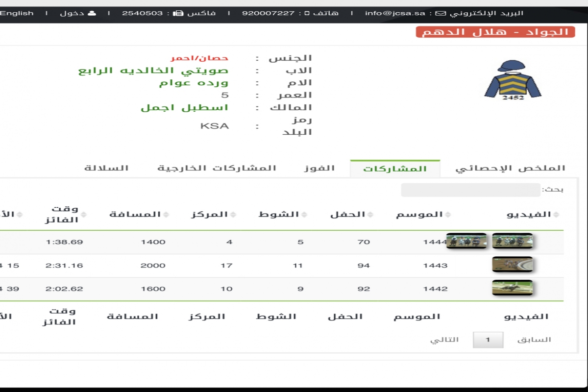The height and width of the screenshot is (392, 588).
Task: Switch to الملخص الإحصائي tab
Action: (510, 168)
